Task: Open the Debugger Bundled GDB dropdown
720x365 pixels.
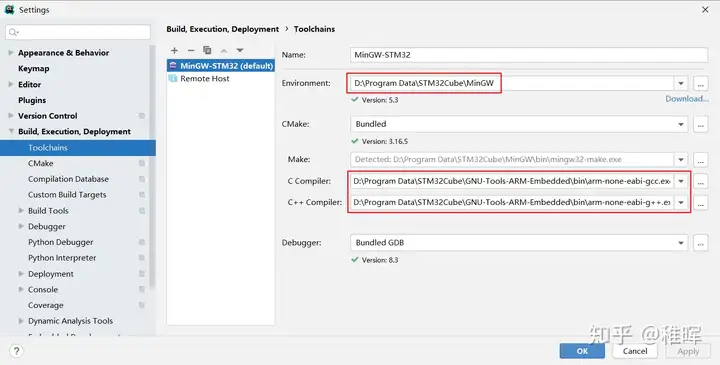Action: tap(681, 243)
